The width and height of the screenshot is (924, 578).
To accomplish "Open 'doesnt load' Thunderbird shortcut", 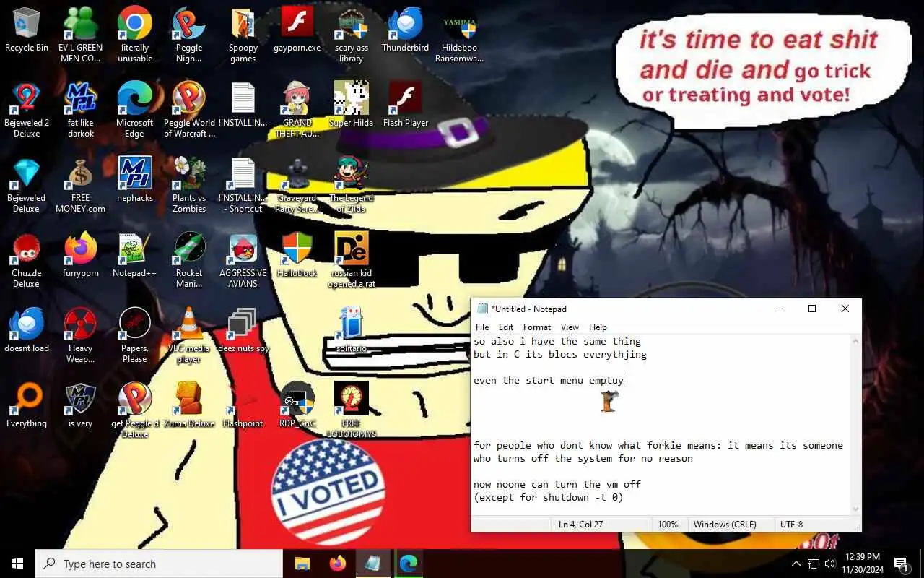I will [x=27, y=331].
